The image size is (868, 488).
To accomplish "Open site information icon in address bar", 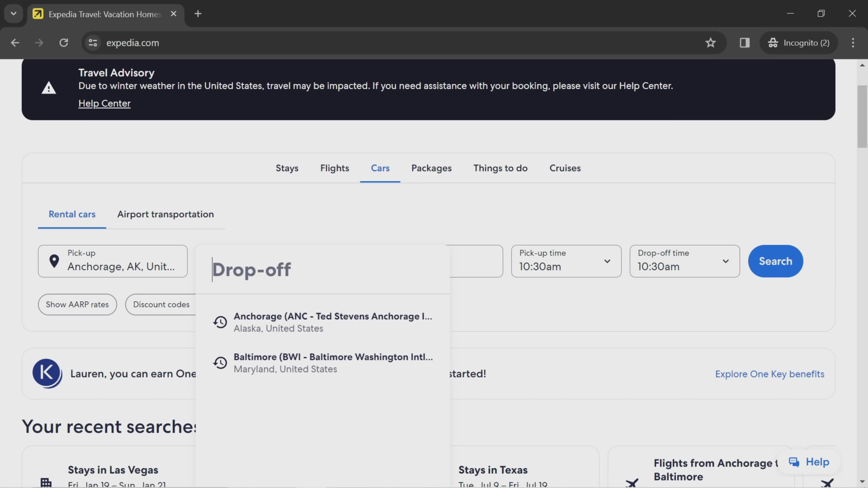I will (x=93, y=43).
